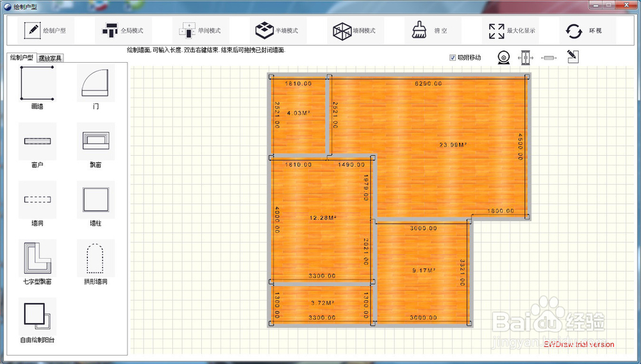The height and width of the screenshot is (364, 641).
Task: Click the 12.28M² room area label
Action: pos(323,218)
